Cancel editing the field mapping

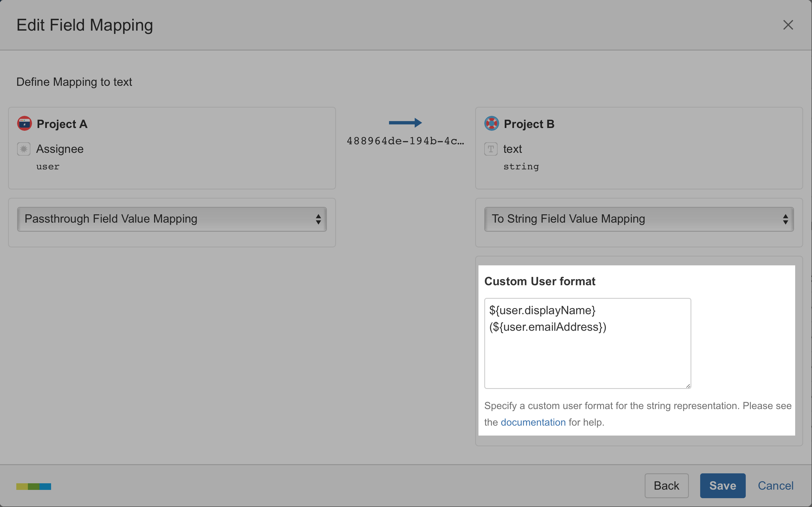pos(776,485)
